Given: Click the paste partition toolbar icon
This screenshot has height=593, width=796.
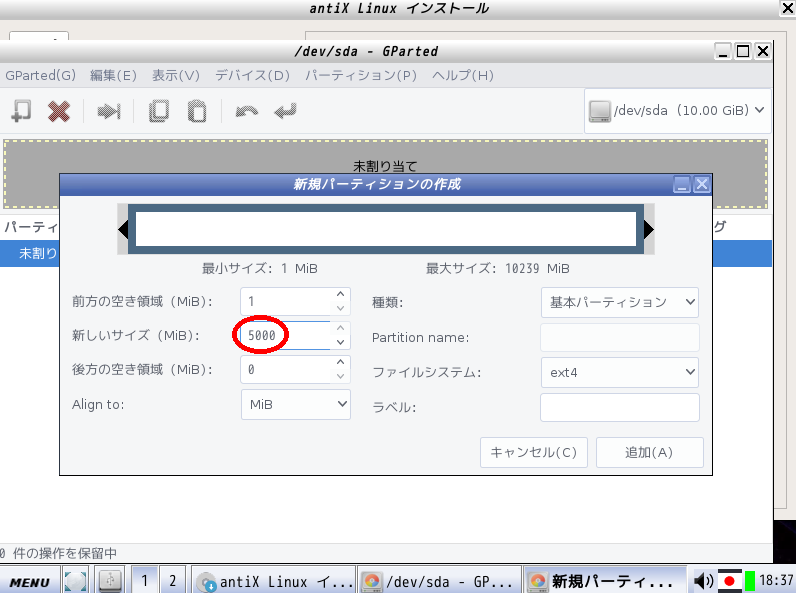Looking at the screenshot, I should tap(197, 111).
